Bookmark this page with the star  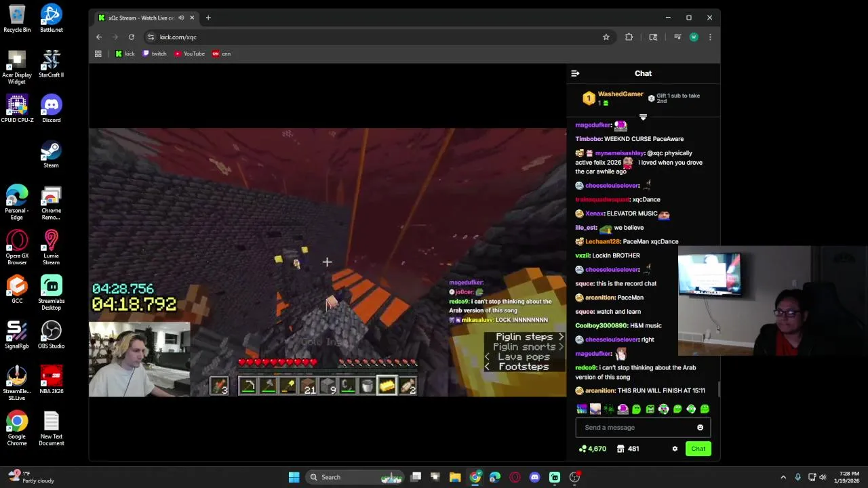pyautogui.click(x=606, y=37)
